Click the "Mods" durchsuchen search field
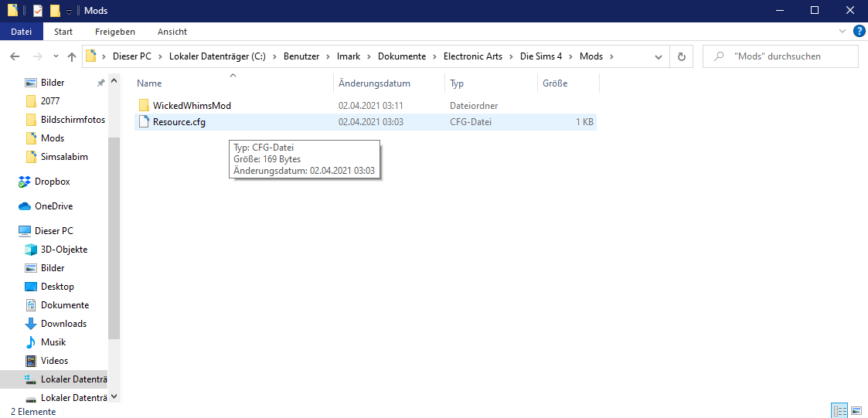 coord(781,56)
